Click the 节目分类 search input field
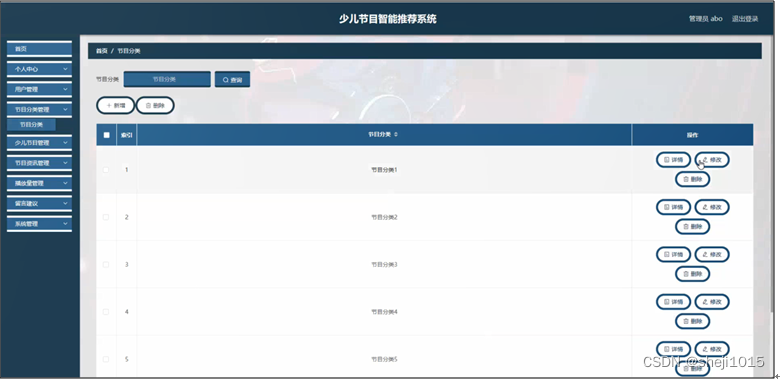This screenshot has width=780, height=379. click(x=167, y=79)
